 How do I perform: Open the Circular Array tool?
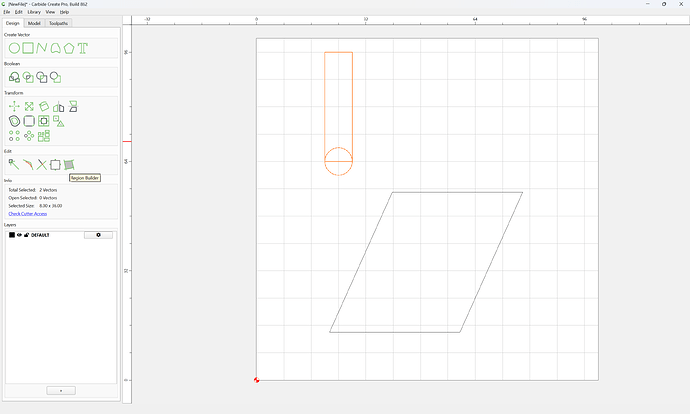[29, 136]
